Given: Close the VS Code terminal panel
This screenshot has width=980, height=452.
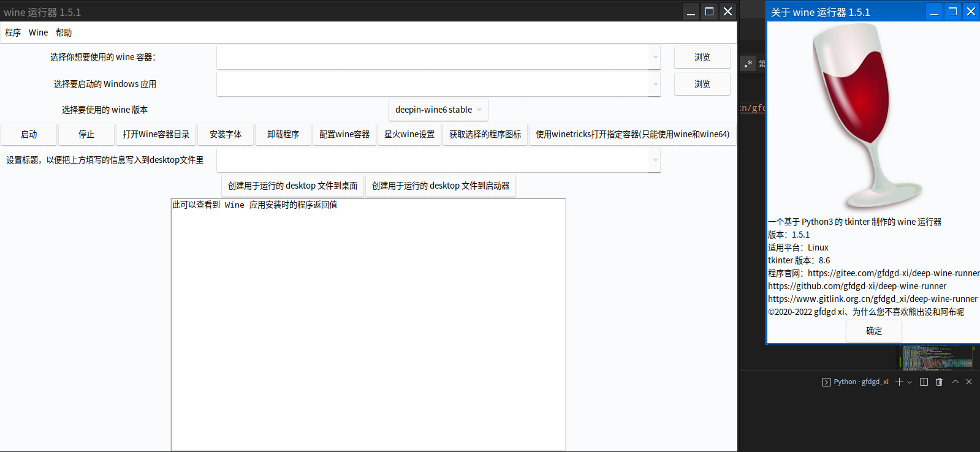Looking at the screenshot, I should (x=969, y=382).
